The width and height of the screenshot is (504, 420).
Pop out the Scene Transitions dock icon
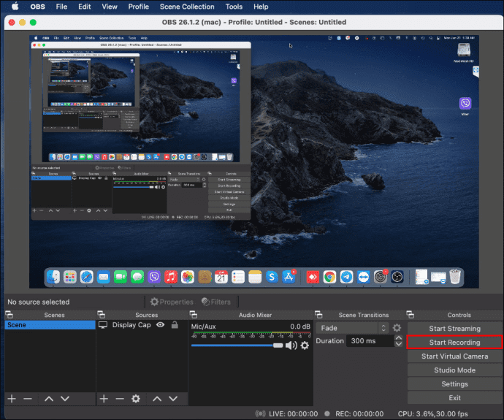[x=318, y=315]
